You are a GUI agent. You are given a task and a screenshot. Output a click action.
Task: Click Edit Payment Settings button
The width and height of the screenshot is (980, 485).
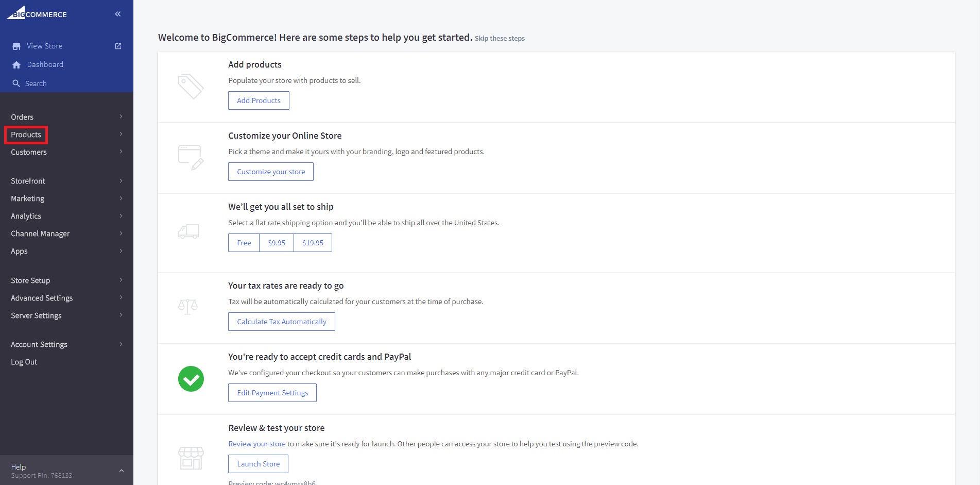[272, 393]
